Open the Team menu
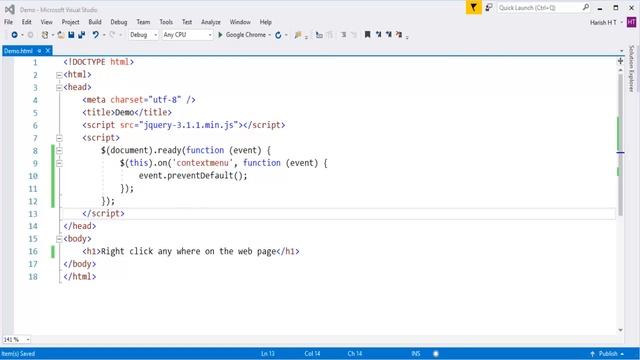Screen dimensions: 640x360 pyautogui.click(x=143, y=22)
